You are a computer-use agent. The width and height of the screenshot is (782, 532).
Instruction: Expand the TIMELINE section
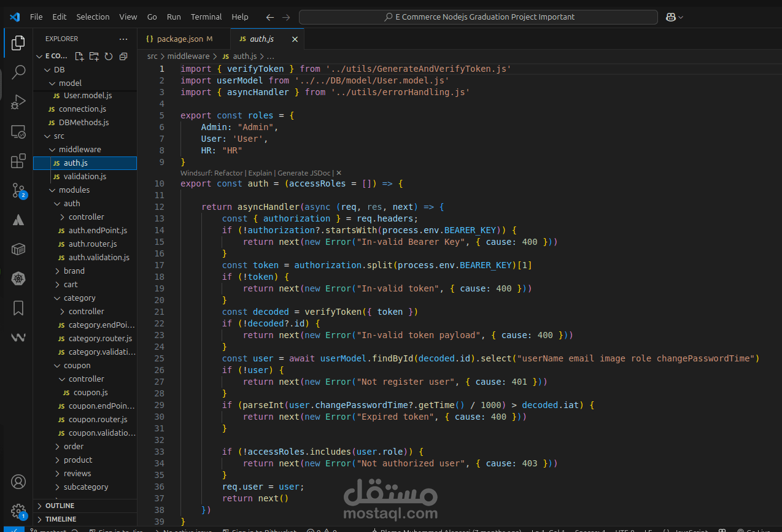coord(85,519)
